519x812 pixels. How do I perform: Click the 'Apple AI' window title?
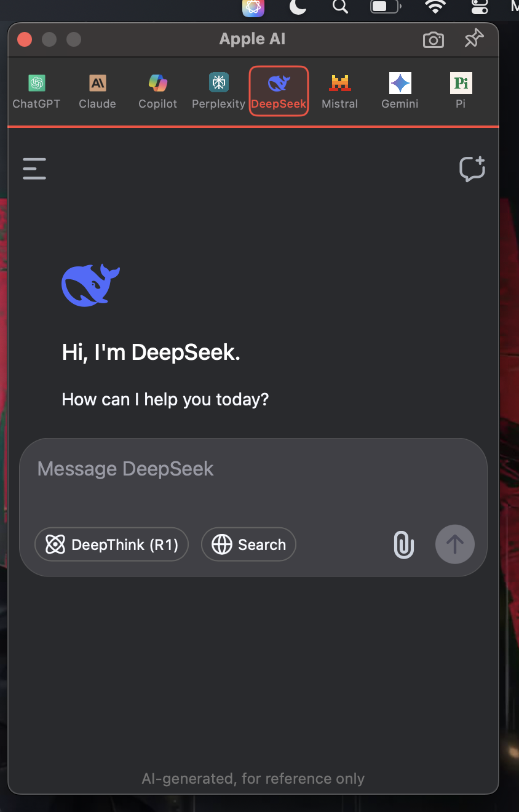tap(252, 39)
